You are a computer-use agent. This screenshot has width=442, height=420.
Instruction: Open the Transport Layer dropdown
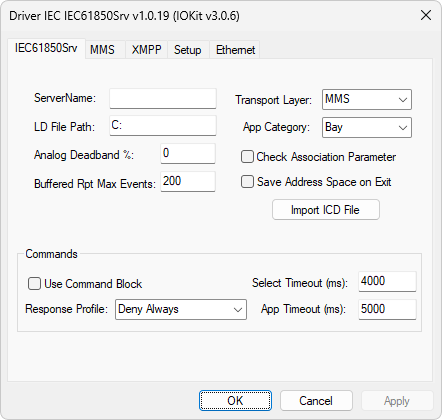coord(367,99)
